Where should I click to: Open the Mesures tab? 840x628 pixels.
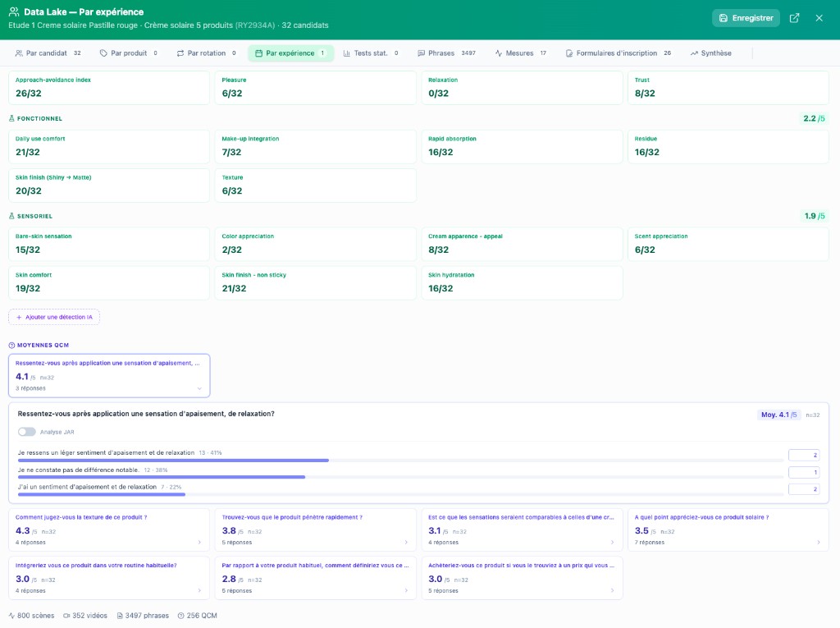(520, 53)
